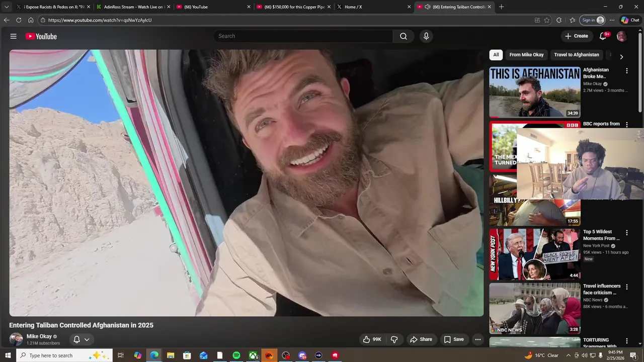Dislike the video with thumbs-down

pyautogui.click(x=394, y=339)
